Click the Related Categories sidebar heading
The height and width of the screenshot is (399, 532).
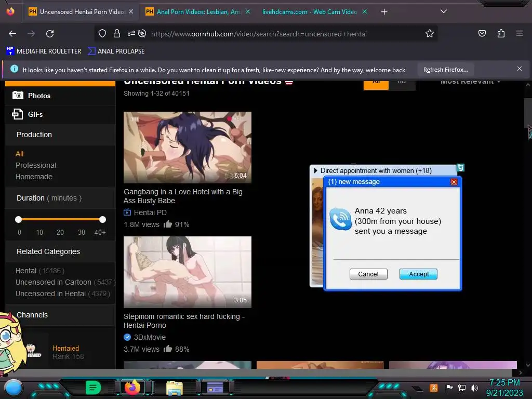pos(48,251)
